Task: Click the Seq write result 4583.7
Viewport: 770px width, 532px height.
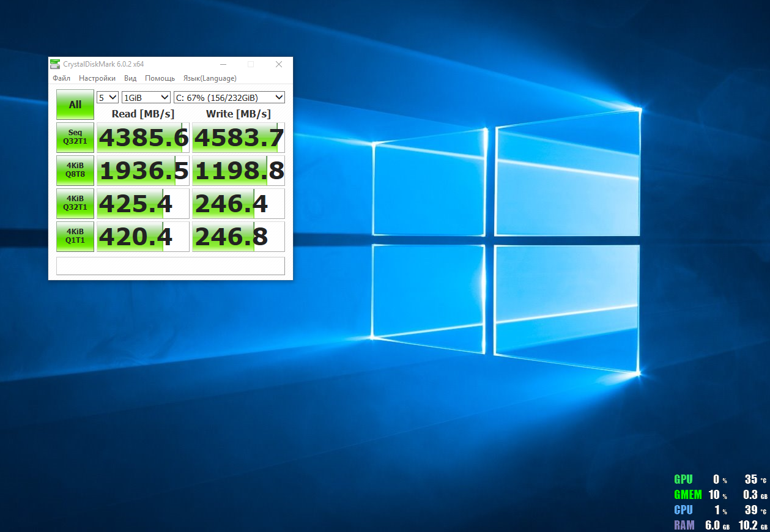Action: (239, 138)
